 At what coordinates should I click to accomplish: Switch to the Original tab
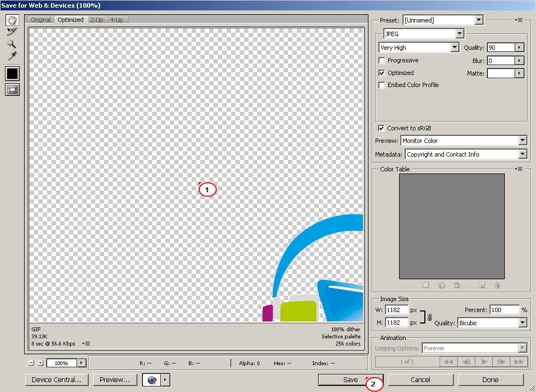tap(41, 20)
